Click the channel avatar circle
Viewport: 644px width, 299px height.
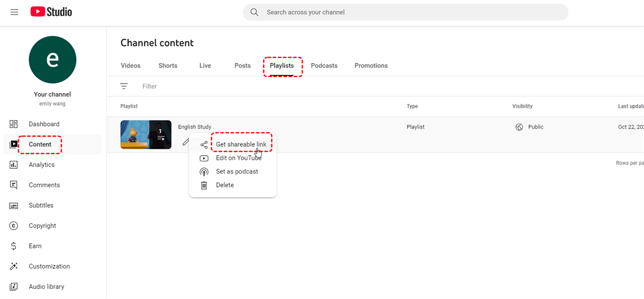53,60
